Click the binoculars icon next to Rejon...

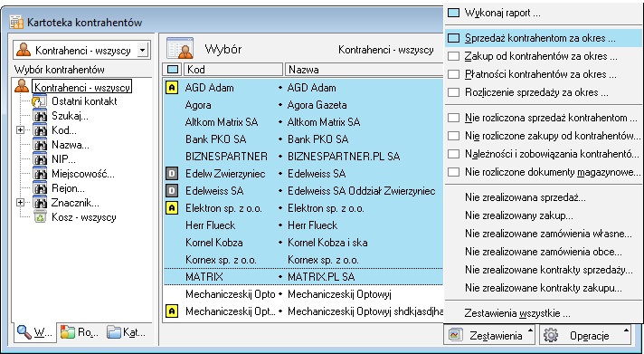coord(40,188)
